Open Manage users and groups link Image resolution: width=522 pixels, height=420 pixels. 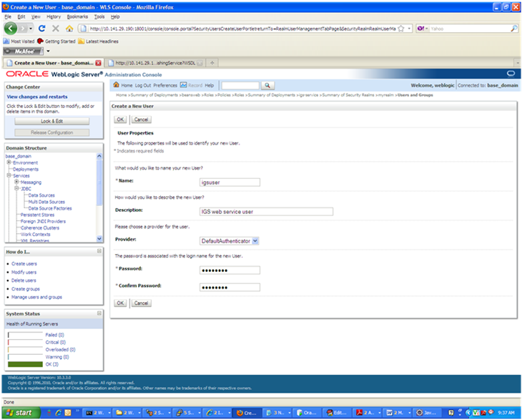coord(36,297)
